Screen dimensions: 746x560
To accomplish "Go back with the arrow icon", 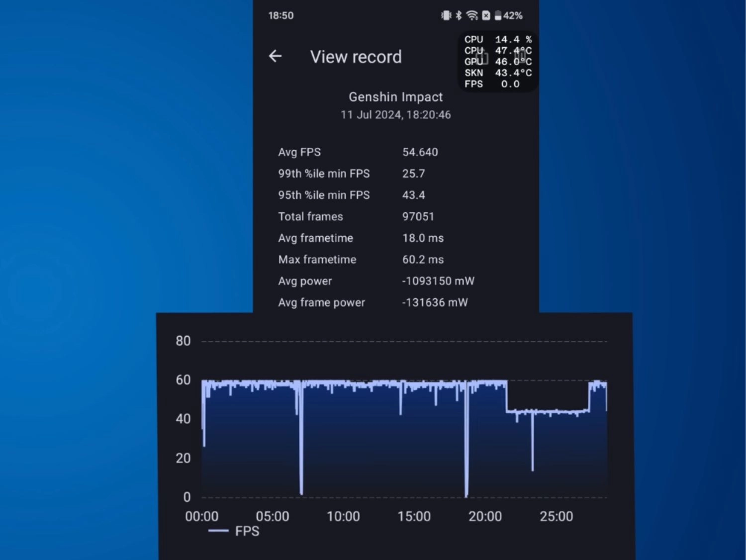I will pos(275,56).
